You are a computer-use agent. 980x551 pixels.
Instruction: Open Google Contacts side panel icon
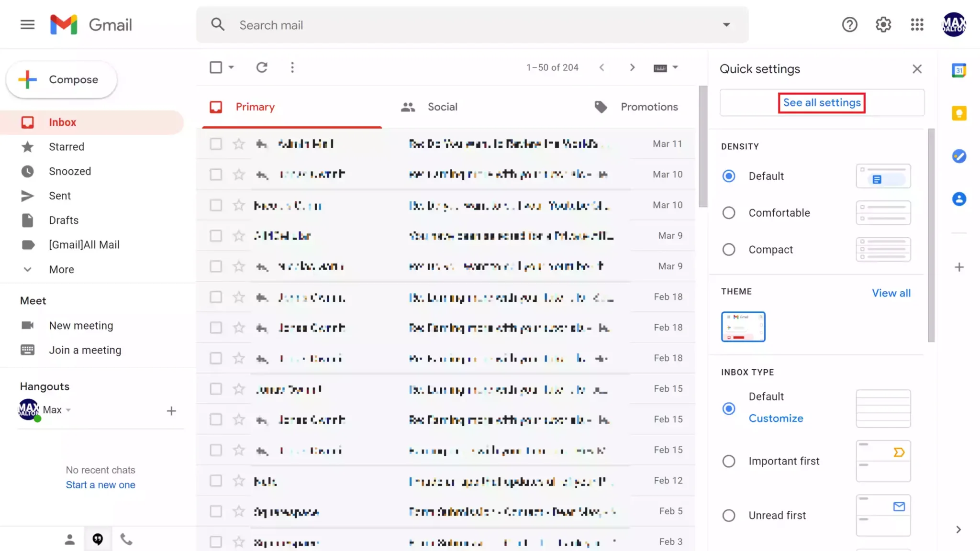(959, 199)
